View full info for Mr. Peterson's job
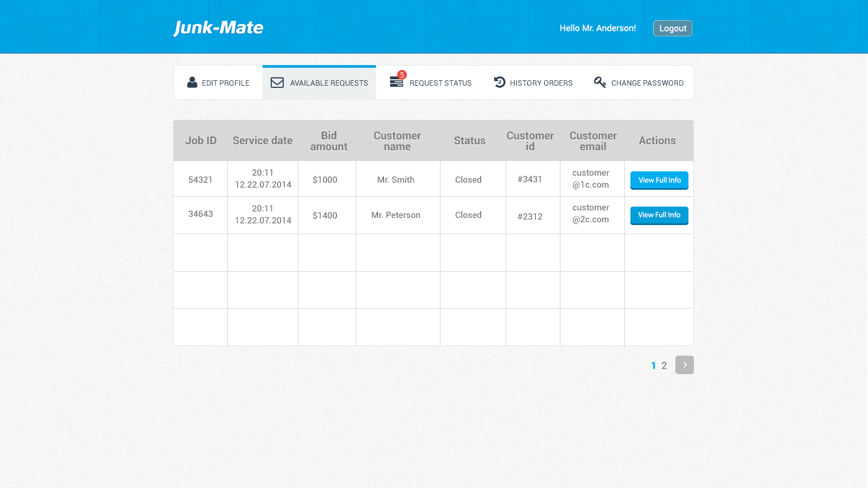This screenshot has width=868, height=488. pos(659,215)
